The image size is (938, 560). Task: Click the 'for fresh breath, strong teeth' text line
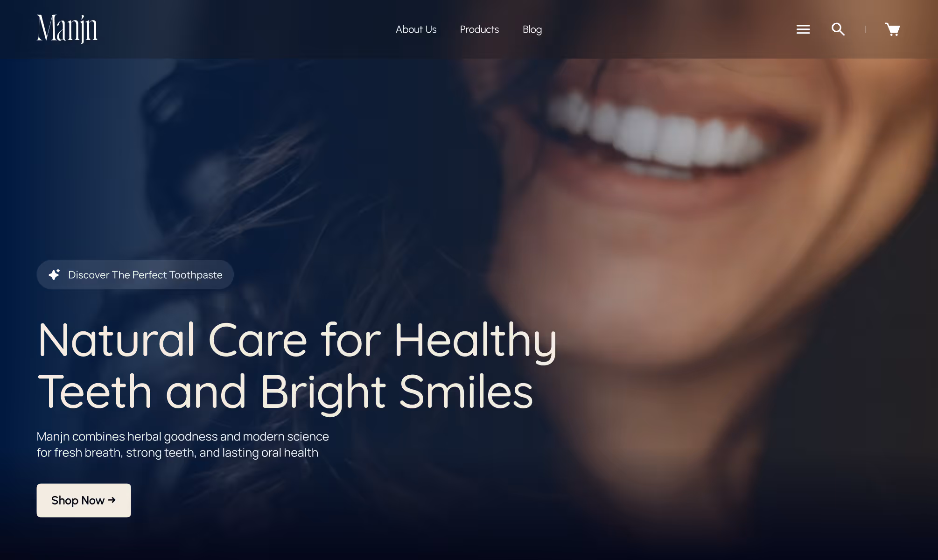(177, 453)
